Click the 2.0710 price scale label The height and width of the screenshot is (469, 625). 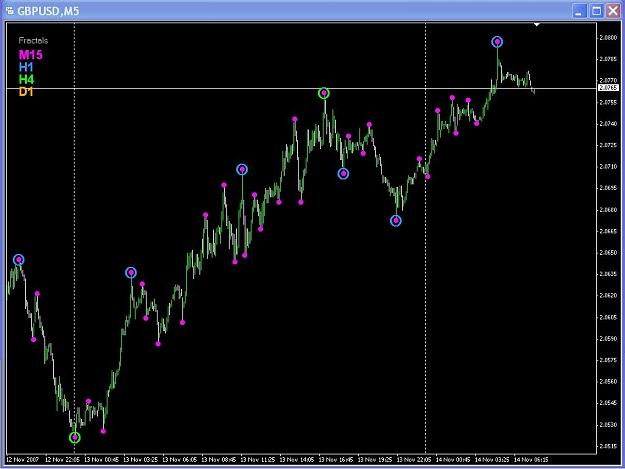pos(608,167)
